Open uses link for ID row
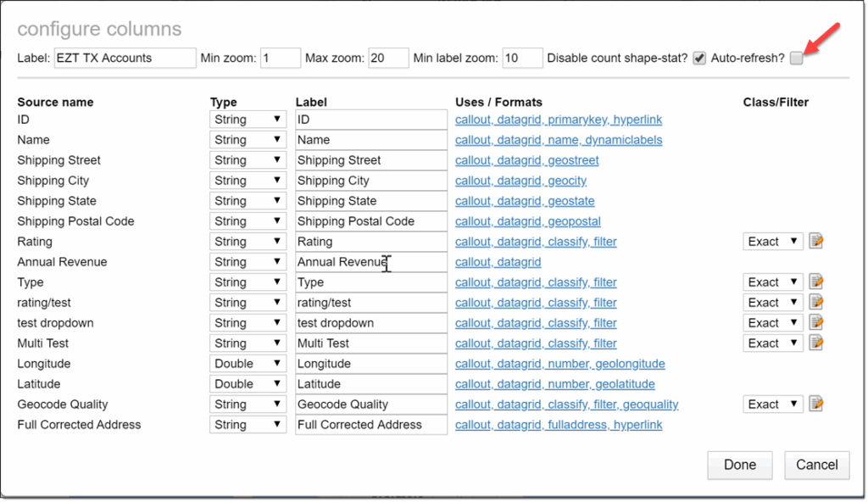The width and height of the screenshot is (868, 502). [x=559, y=120]
